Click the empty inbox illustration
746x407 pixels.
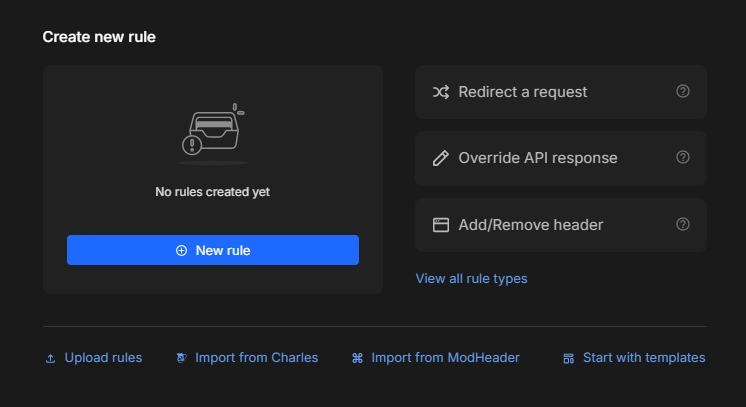(x=213, y=133)
